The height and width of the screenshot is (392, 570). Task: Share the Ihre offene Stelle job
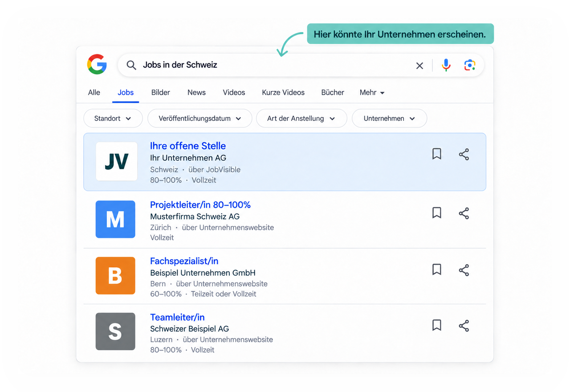[464, 155]
